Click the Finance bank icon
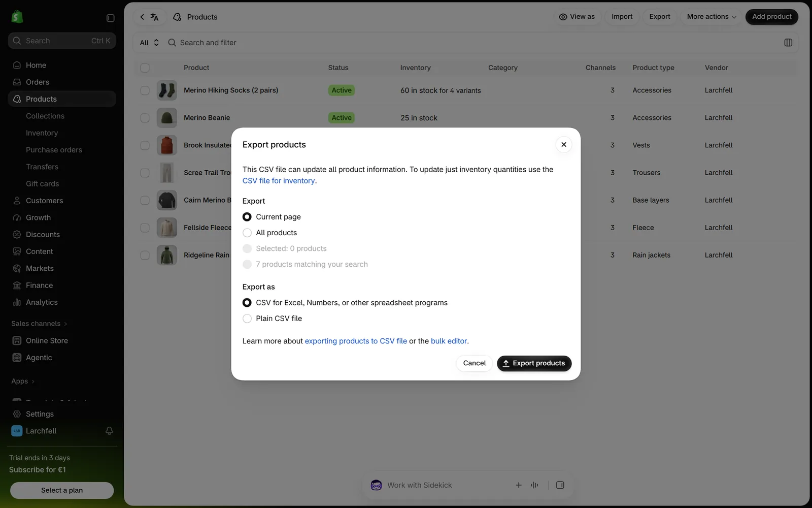Image resolution: width=812 pixels, height=508 pixels. tap(17, 285)
